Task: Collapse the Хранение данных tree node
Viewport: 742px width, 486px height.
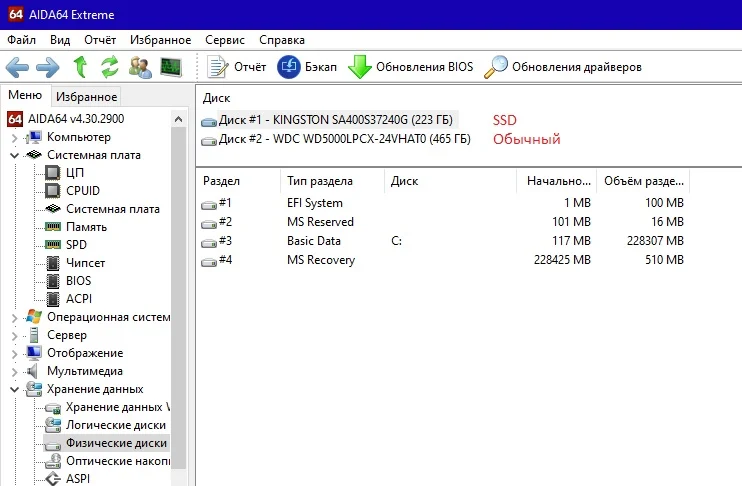Action: pos(14,389)
